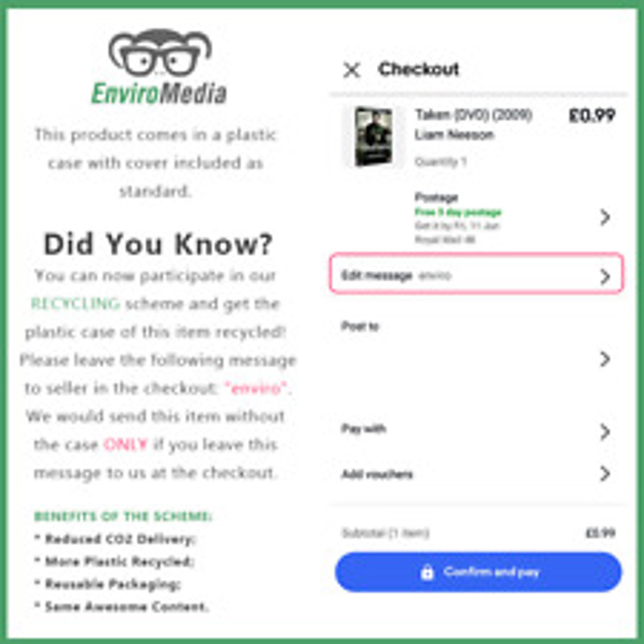This screenshot has height=644, width=644.
Task: Click the Pay with label
Action: (x=364, y=429)
